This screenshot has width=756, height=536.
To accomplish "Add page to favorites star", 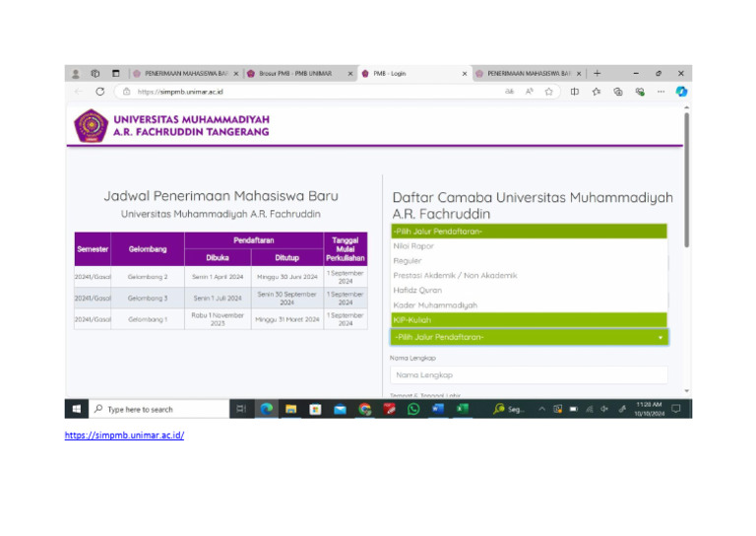I will click(x=548, y=92).
